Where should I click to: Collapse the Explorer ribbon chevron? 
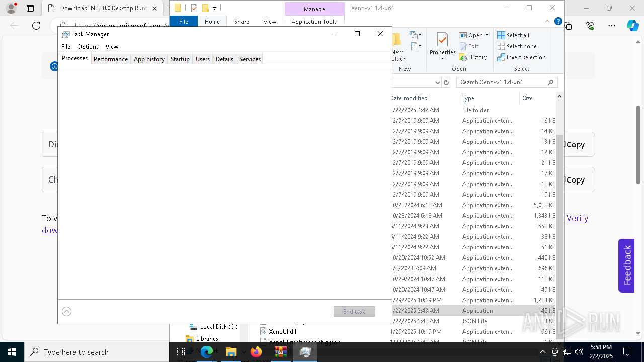[548, 22]
